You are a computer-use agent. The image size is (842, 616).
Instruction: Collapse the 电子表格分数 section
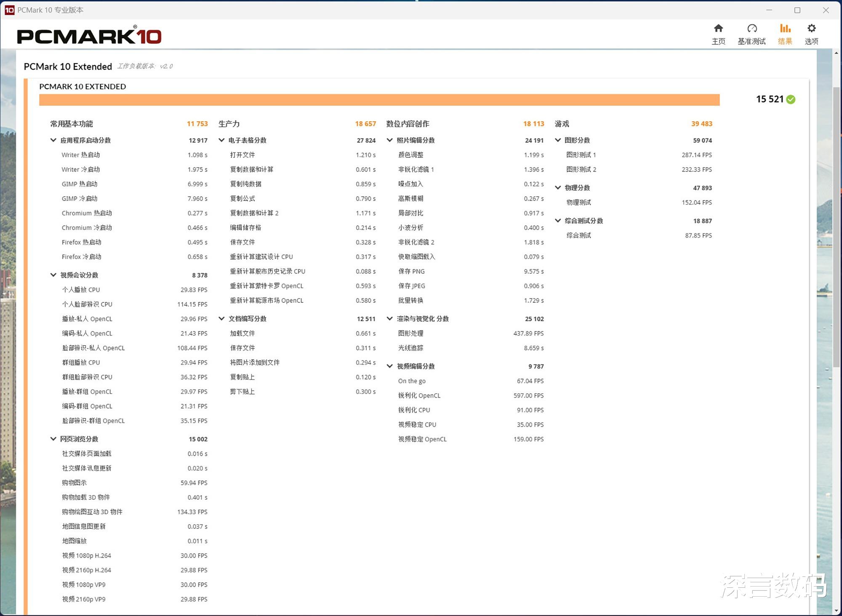[221, 140]
